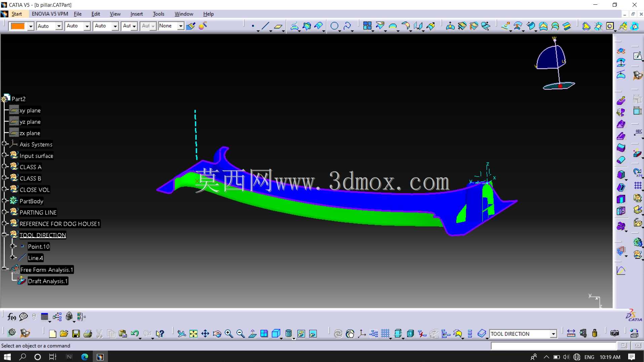Image resolution: width=644 pixels, height=362 pixels.
Task: Click the What's This help cursor icon
Action: [x=160, y=333]
